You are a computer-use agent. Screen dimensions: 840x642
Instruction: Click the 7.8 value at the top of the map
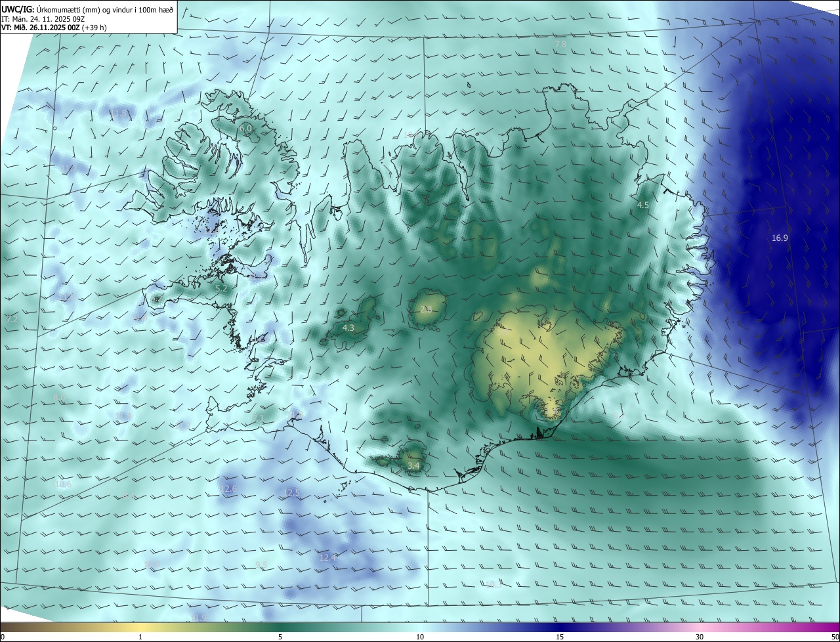pos(560,45)
